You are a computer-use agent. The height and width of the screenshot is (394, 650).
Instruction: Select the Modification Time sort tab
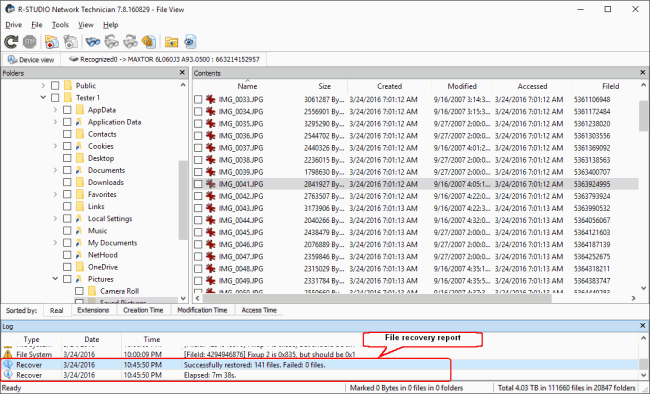[202, 310]
